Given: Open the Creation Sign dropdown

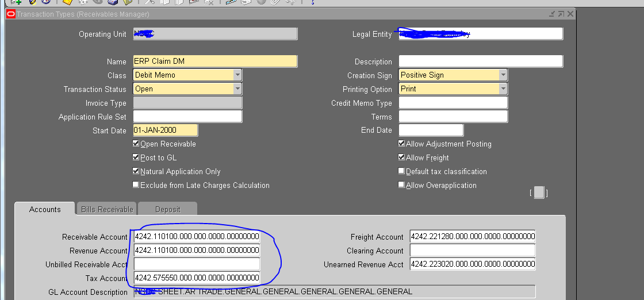Looking at the screenshot, I should coord(503,75).
